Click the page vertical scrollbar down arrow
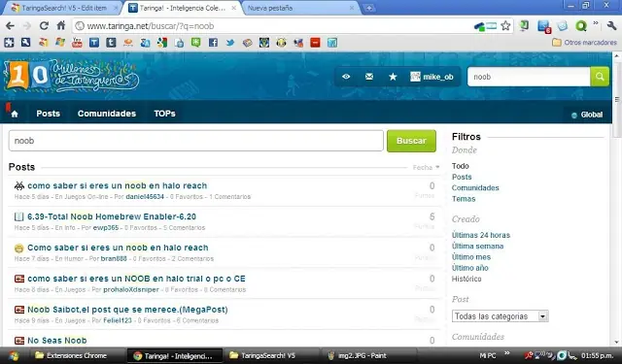Image resolution: width=622 pixels, height=364 pixels. tap(616, 342)
